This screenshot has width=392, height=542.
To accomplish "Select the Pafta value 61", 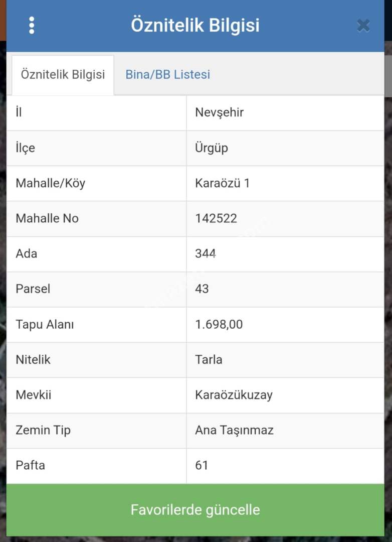I will coord(202,465).
